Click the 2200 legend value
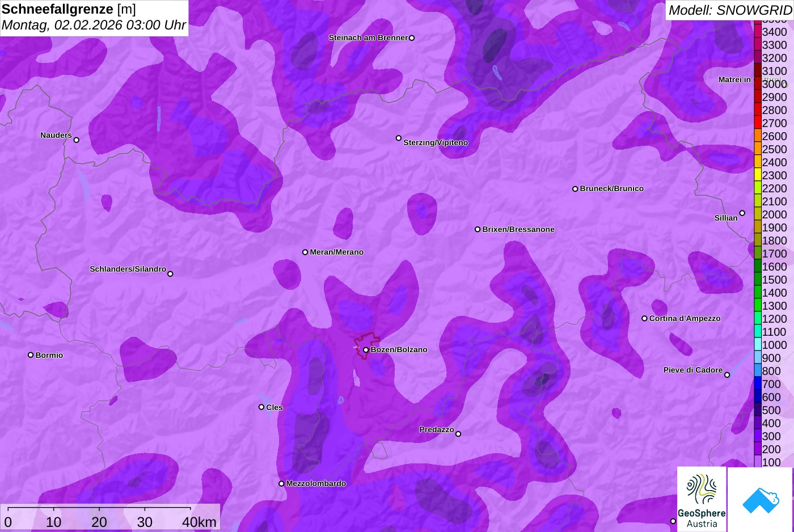 pyautogui.click(x=775, y=188)
